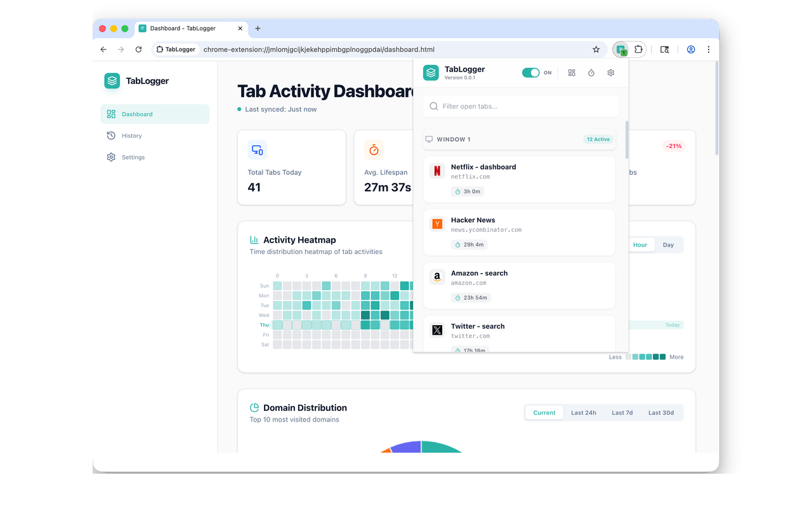Bookmark this page with the star icon
812x508 pixels.
tap(596, 50)
